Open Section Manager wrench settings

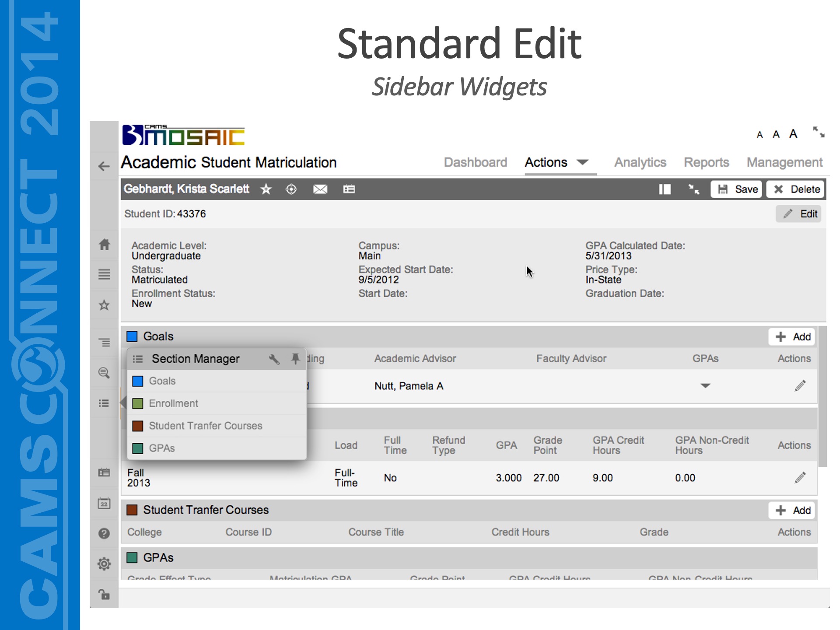(274, 359)
